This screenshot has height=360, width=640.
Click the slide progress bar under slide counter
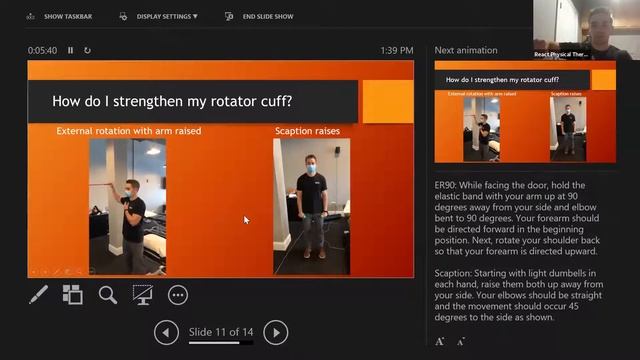pos(221,343)
